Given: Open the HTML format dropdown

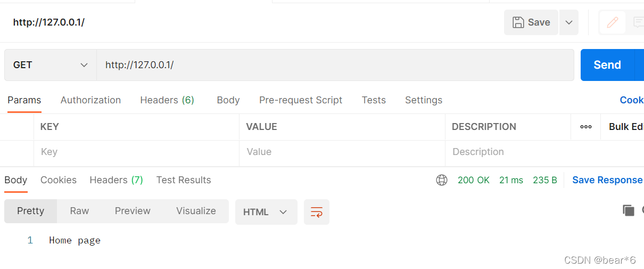Looking at the screenshot, I should coord(266,212).
